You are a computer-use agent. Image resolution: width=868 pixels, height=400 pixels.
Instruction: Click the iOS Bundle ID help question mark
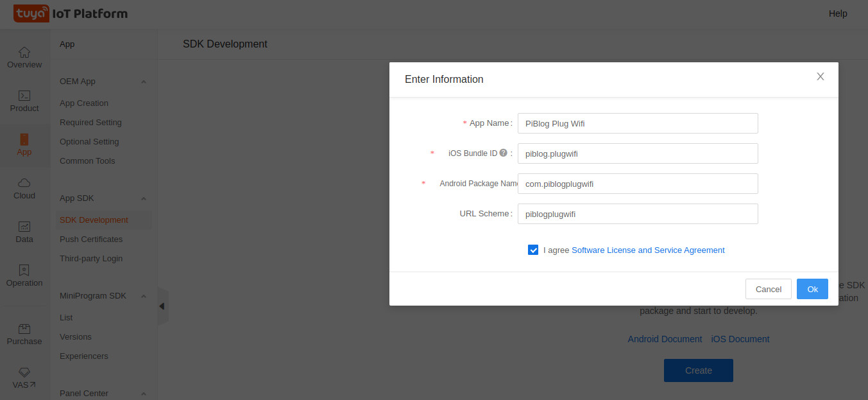504,153
